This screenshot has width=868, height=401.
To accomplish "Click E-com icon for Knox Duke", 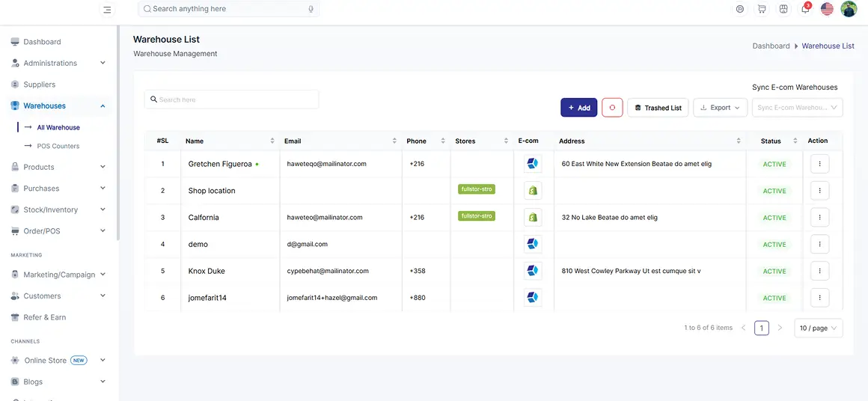I will click(x=533, y=271).
